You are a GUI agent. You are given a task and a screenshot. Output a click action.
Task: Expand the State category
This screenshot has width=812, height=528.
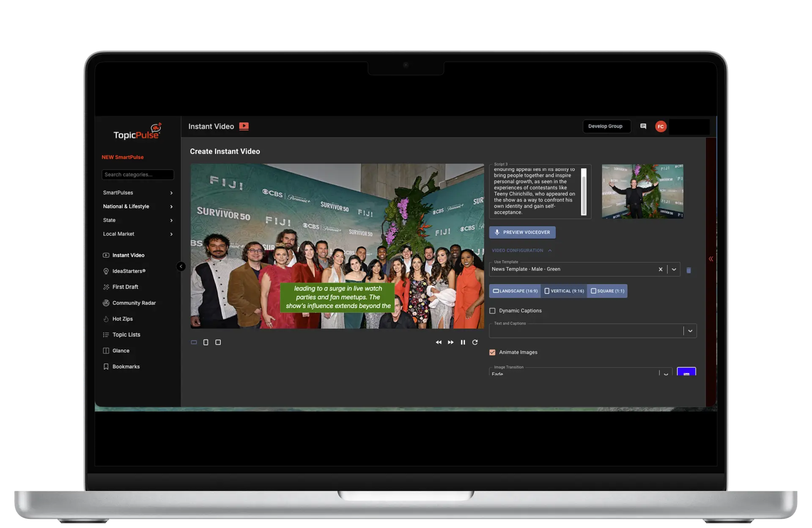coord(138,220)
